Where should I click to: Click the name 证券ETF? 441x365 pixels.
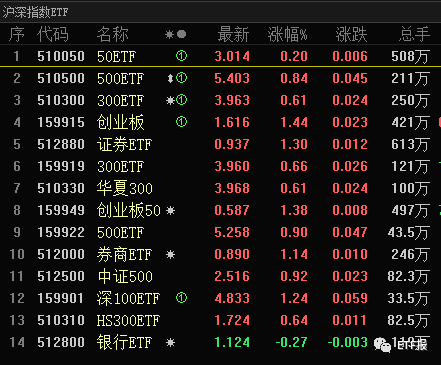coord(124,145)
